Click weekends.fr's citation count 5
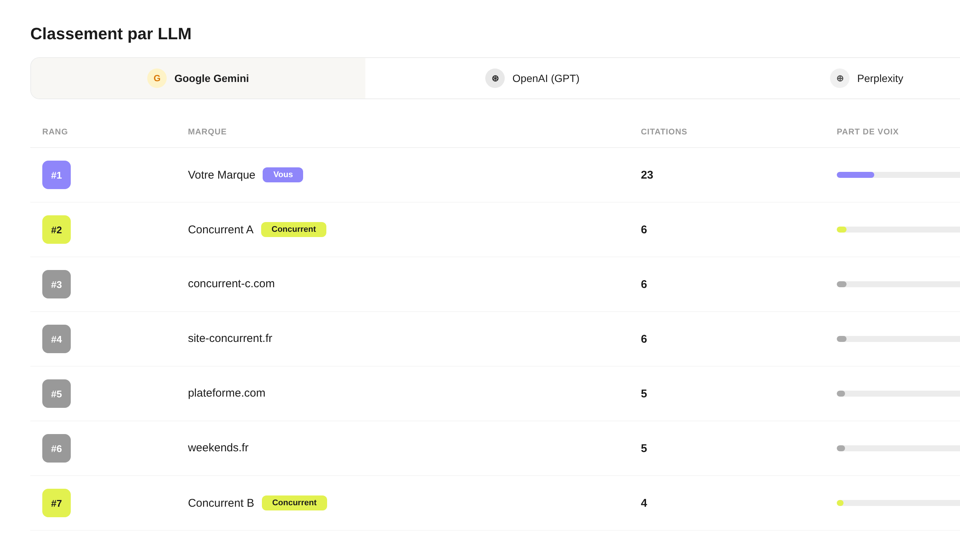The width and height of the screenshot is (960, 540). (644, 448)
